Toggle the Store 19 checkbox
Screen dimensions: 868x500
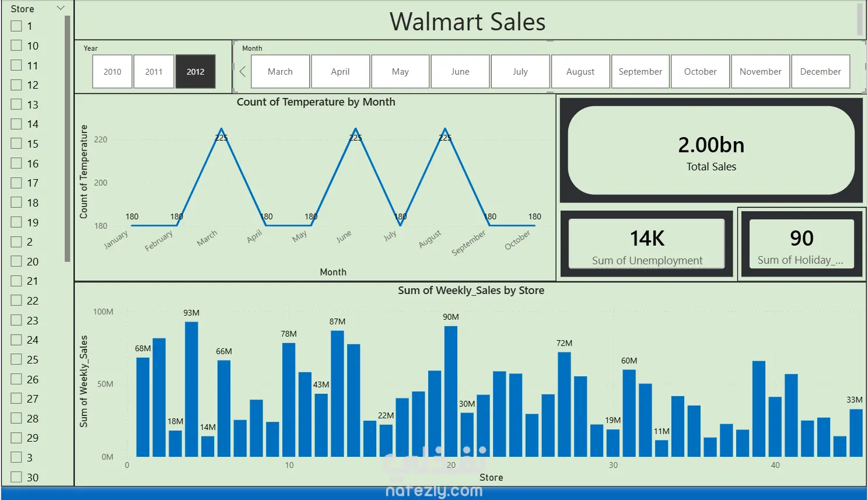16,222
